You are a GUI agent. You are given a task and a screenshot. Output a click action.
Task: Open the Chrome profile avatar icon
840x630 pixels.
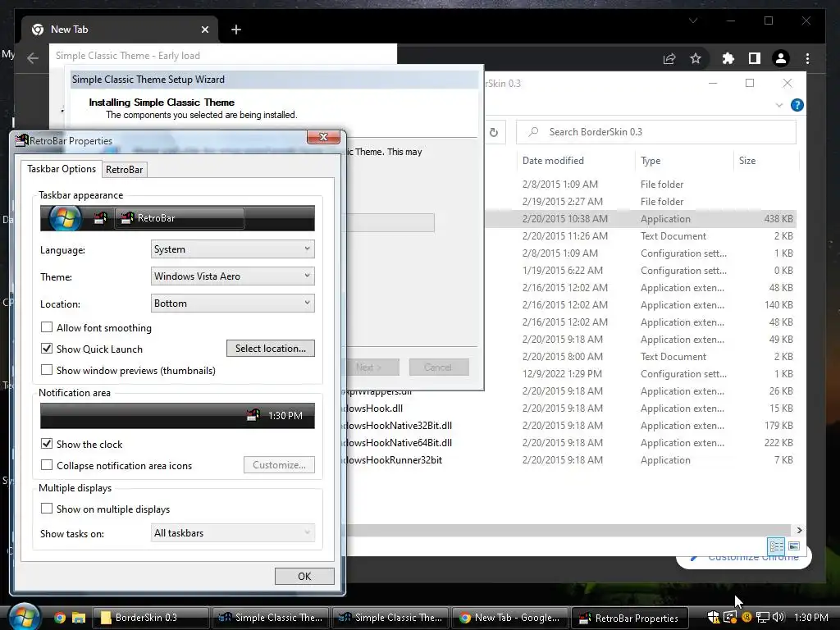[781, 58]
